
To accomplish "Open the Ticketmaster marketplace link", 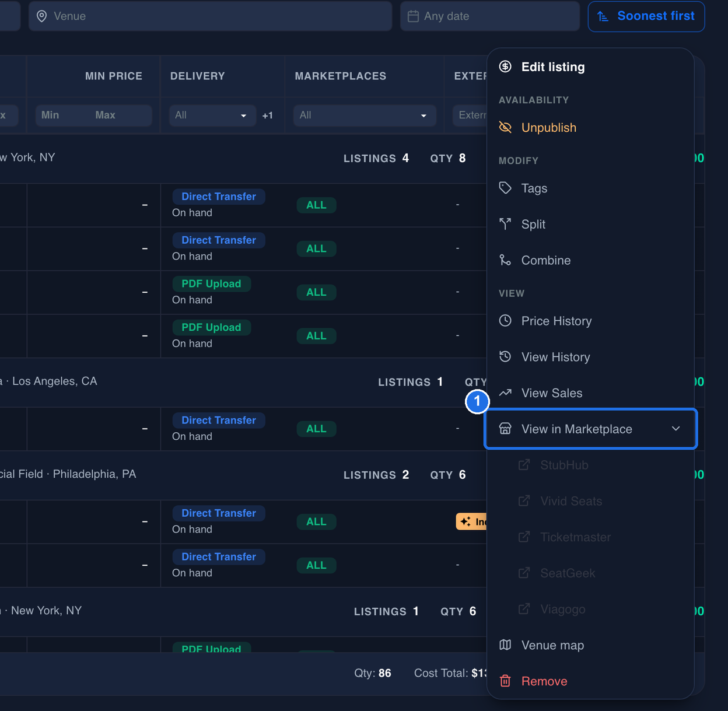I will [590, 538].
